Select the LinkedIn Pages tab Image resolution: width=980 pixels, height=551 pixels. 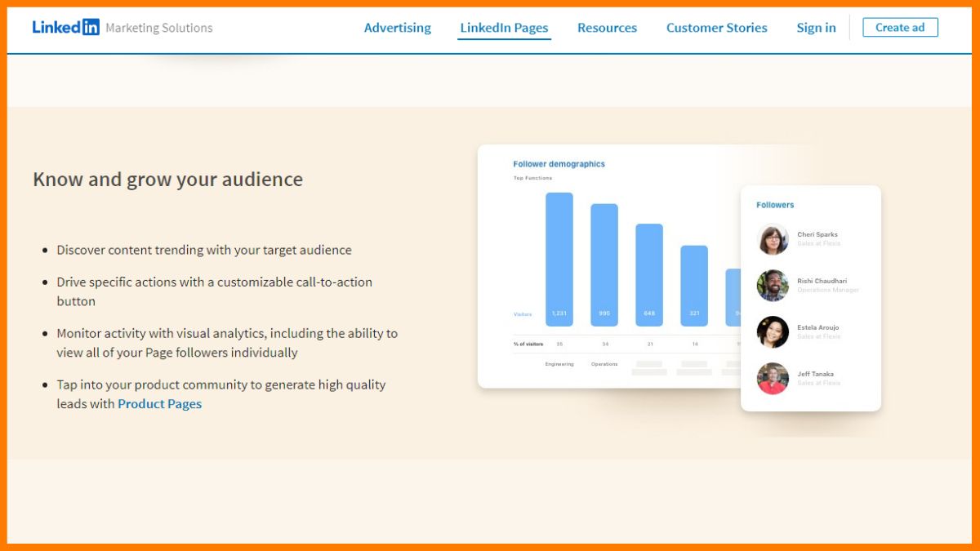click(x=504, y=28)
